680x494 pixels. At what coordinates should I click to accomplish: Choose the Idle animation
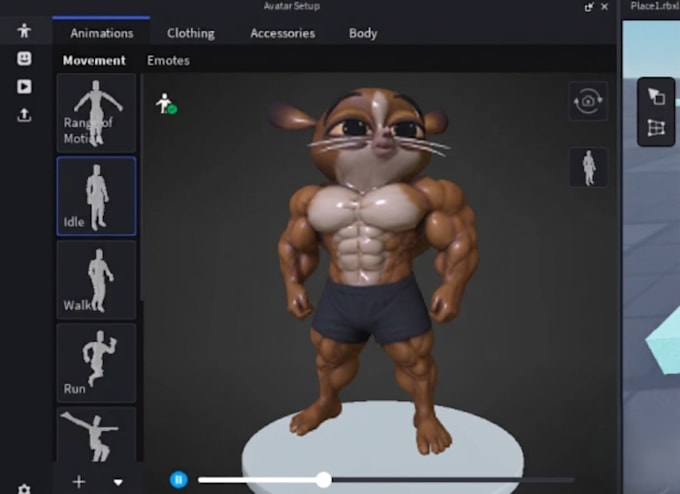[x=96, y=196]
